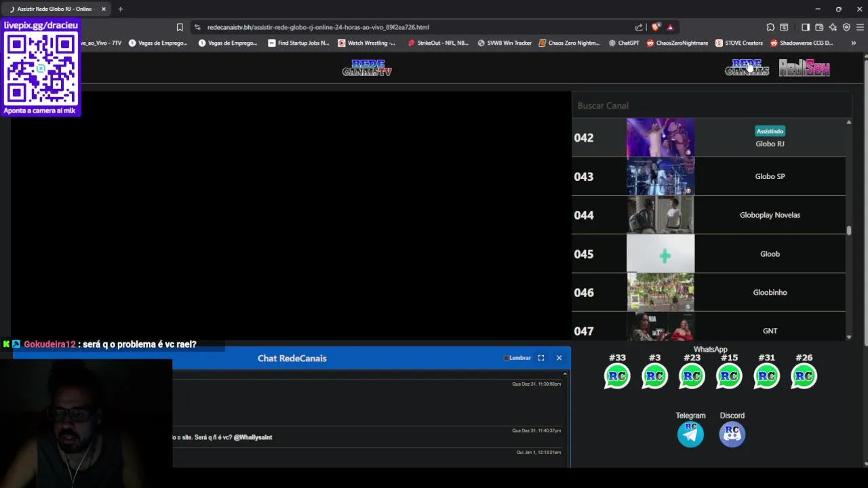Select channel 043 Globo SP thumbnail
The width and height of the screenshot is (868, 488).
pyautogui.click(x=660, y=176)
